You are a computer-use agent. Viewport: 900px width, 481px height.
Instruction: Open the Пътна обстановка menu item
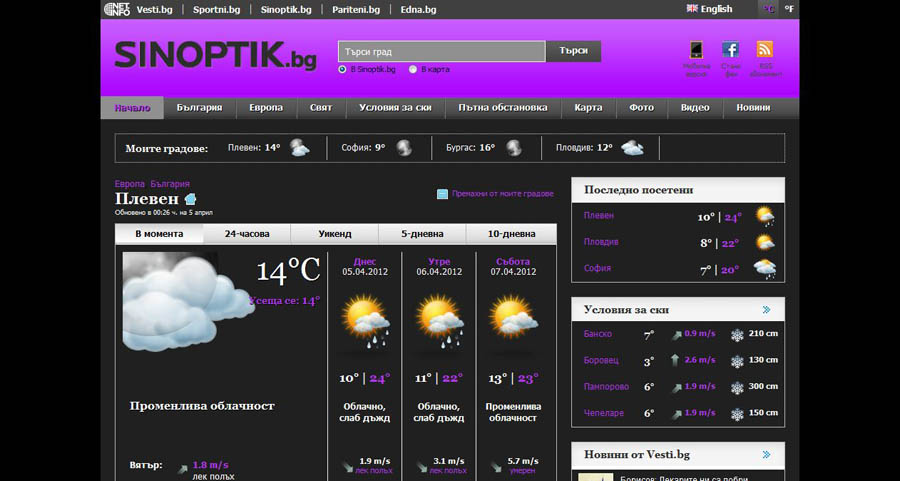503,108
